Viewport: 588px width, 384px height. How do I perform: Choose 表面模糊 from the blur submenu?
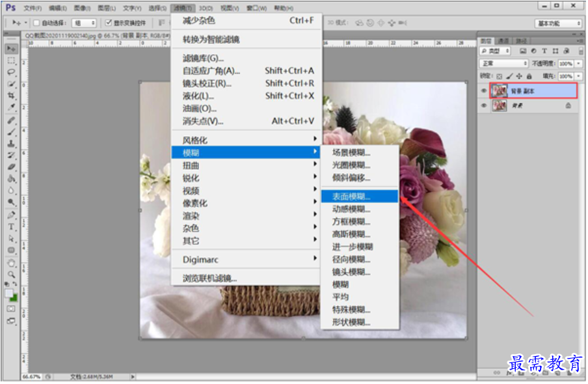tap(360, 197)
